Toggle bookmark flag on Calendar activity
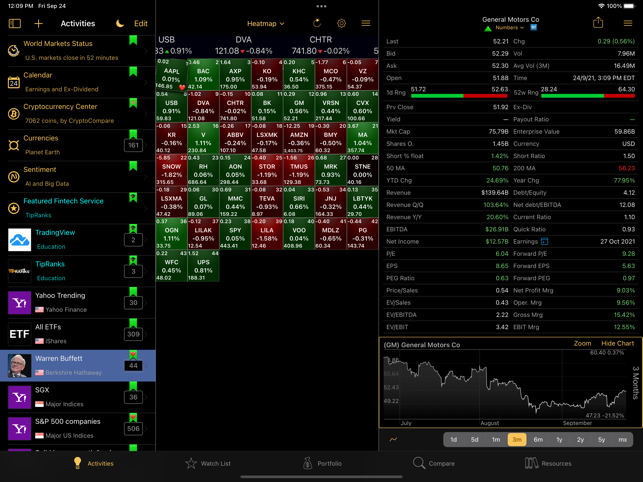The width and height of the screenshot is (643, 482). [x=133, y=71]
